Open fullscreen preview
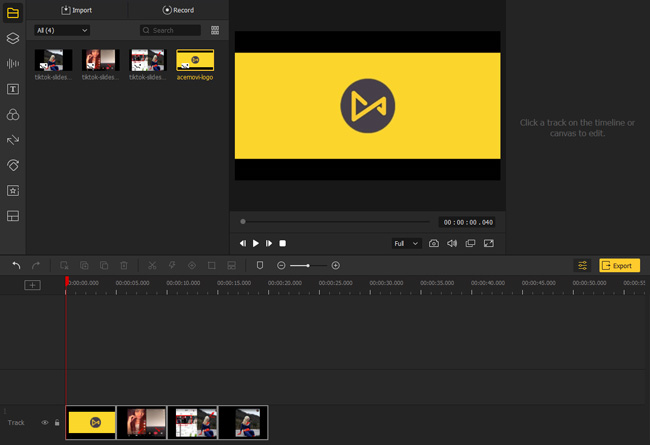The height and width of the screenshot is (445, 650). click(489, 243)
